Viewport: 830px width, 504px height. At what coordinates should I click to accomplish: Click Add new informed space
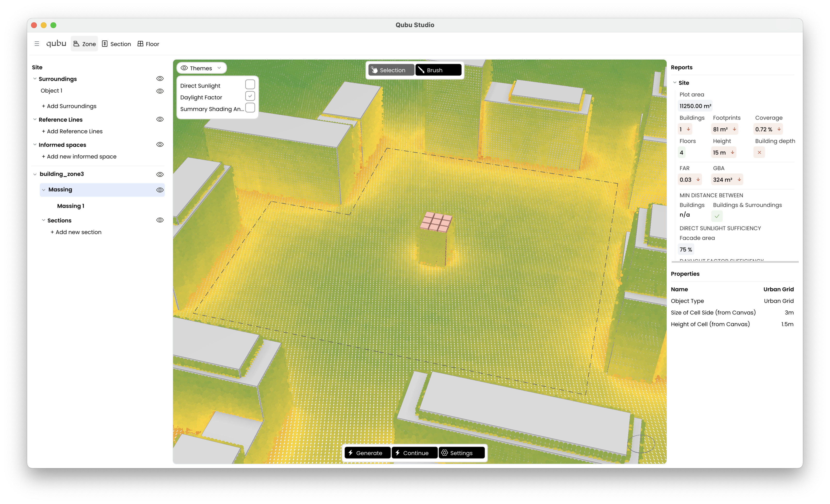(79, 157)
